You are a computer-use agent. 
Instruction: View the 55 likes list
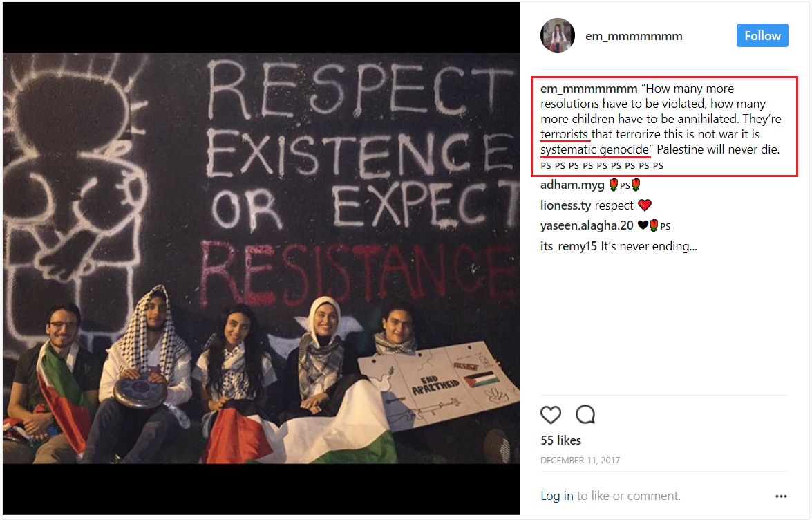point(561,440)
